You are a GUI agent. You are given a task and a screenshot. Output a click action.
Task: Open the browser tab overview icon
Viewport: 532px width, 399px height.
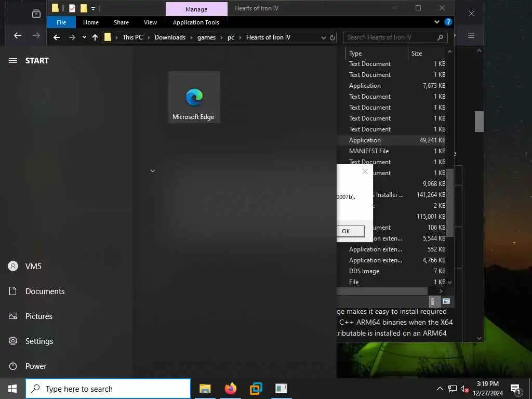coord(36,14)
